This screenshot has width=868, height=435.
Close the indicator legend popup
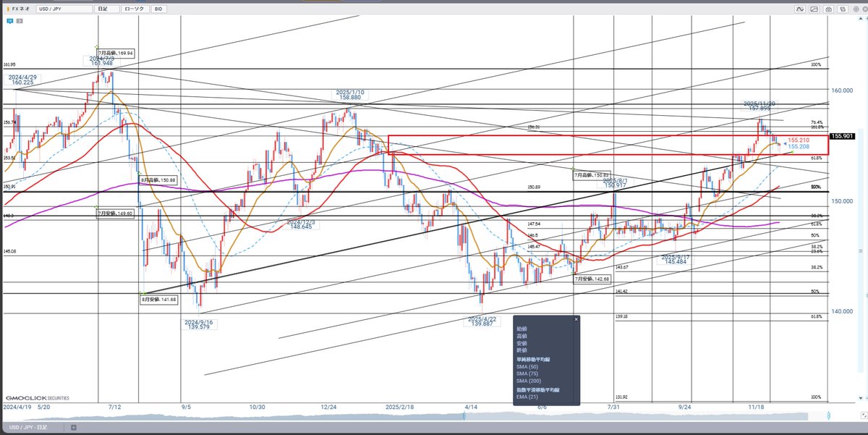(x=576, y=319)
